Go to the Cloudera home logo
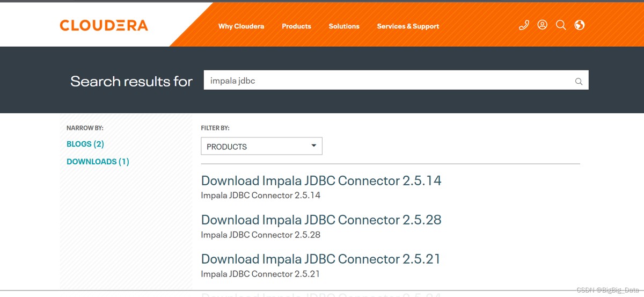 pyautogui.click(x=104, y=25)
